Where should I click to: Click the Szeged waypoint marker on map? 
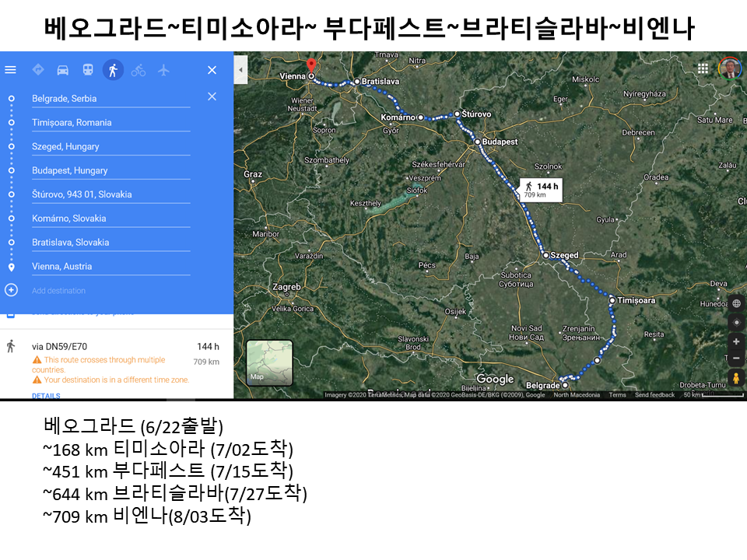click(x=546, y=255)
